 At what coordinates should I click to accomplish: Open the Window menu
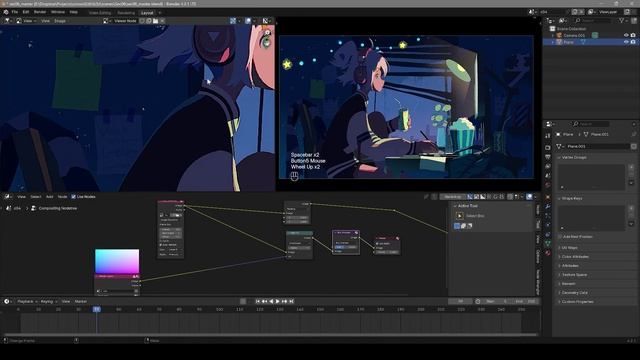click(58, 12)
